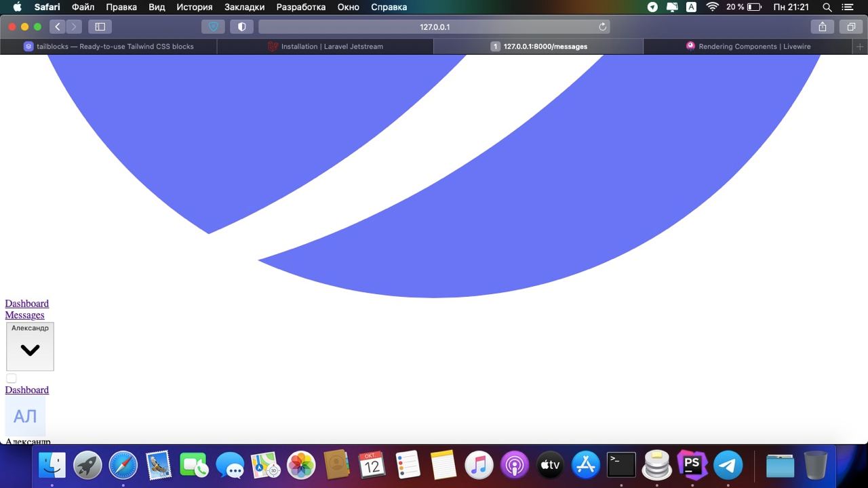Screen dimensions: 868x488
Task: Open the display mirroring menu bar icon
Action: (x=672, y=7)
